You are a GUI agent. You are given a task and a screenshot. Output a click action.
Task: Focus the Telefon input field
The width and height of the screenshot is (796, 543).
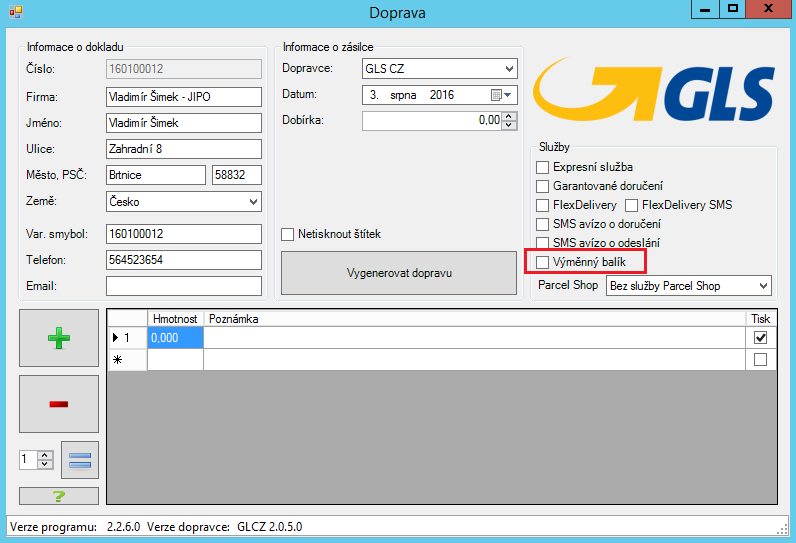pos(184,260)
